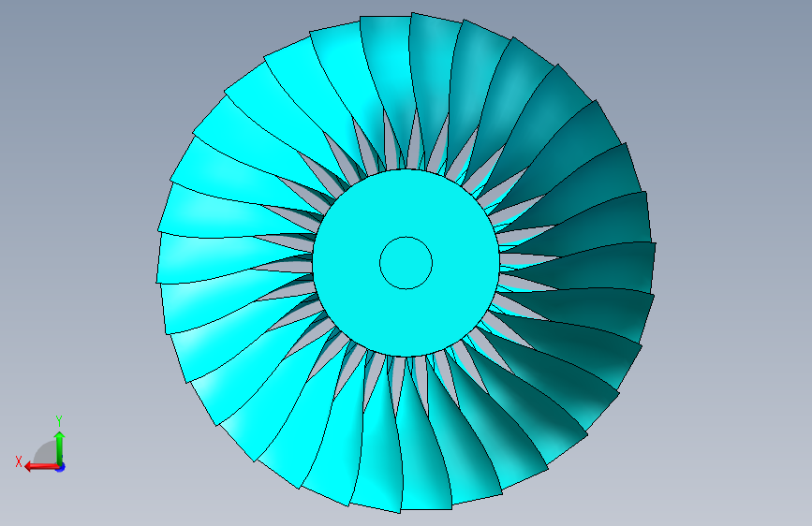The image size is (812, 526).
Task: Click the blue Z axis dot of the triad
Action: [x=61, y=467]
